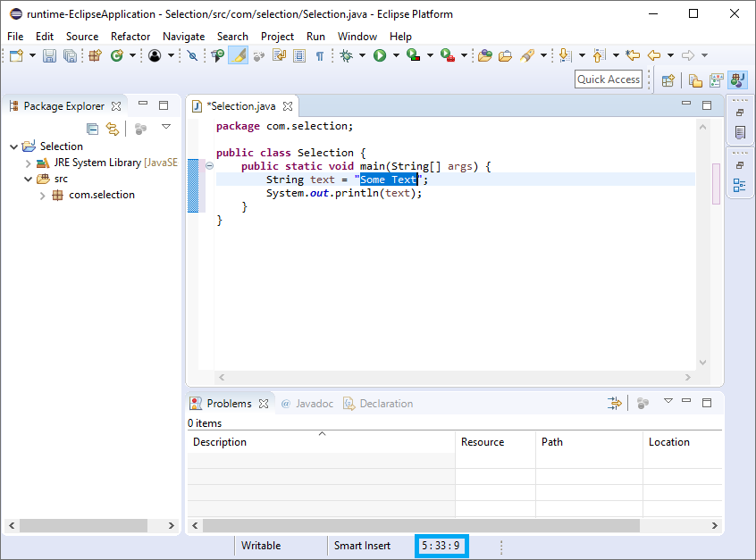Expand the src folder in Package Explorer
Screen dimensions: 756x560
tap(28, 178)
